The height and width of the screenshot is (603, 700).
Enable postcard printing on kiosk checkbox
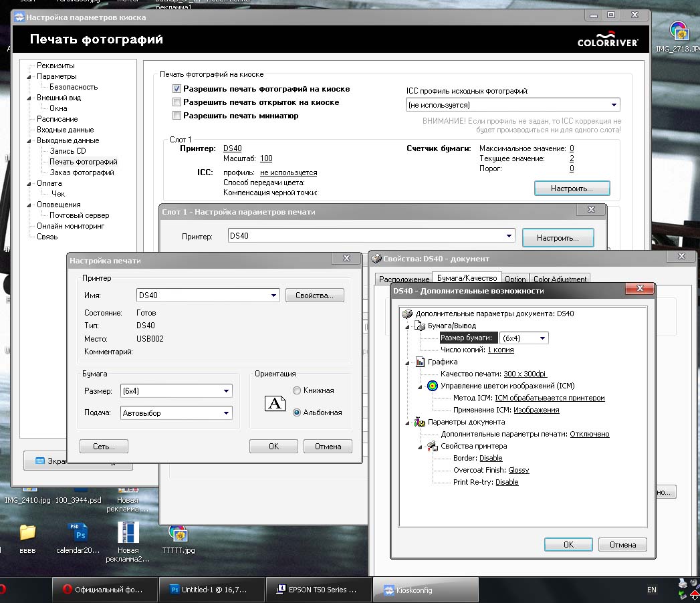177,102
